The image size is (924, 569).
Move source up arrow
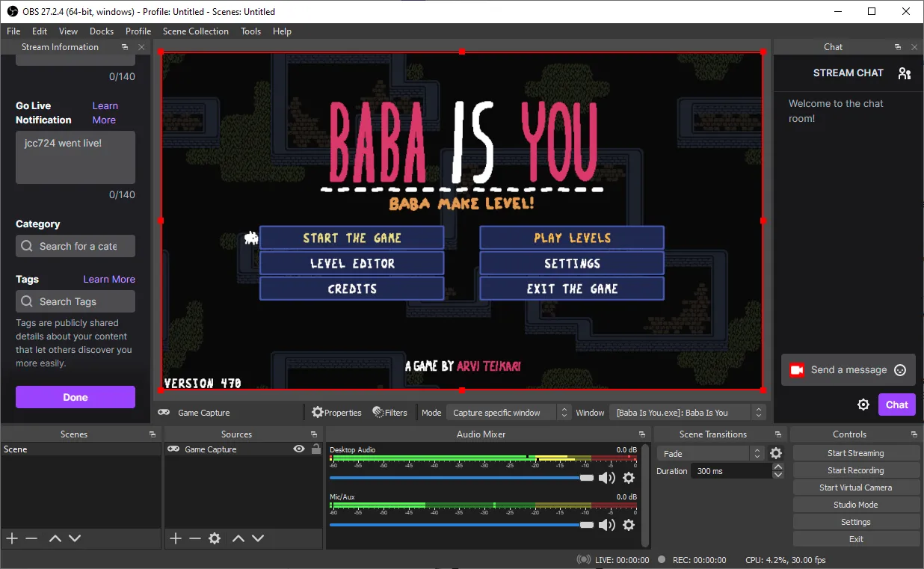238,538
